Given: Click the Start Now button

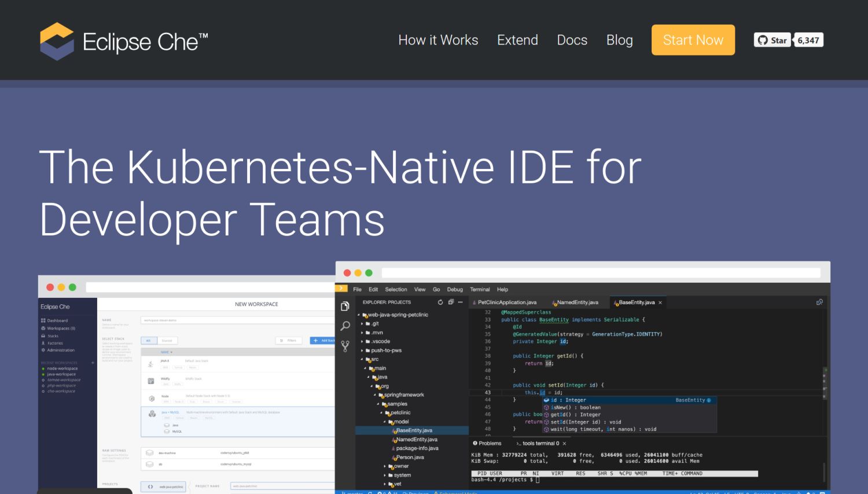Looking at the screenshot, I should point(693,40).
